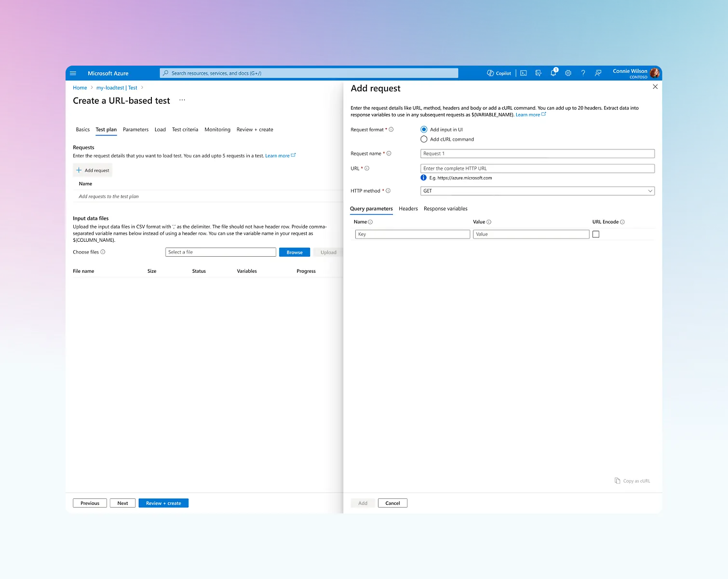Click the Next button

coord(122,503)
